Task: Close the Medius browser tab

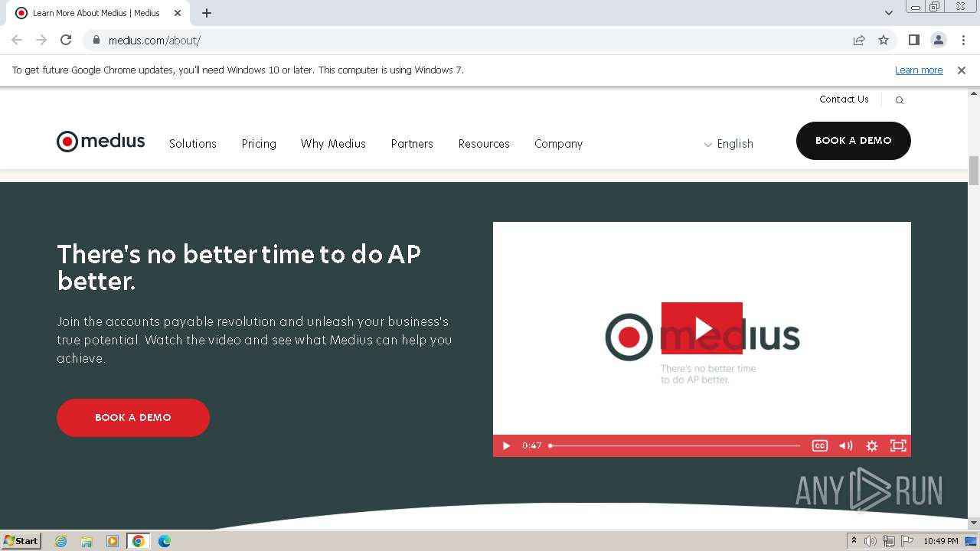Action: [x=178, y=13]
